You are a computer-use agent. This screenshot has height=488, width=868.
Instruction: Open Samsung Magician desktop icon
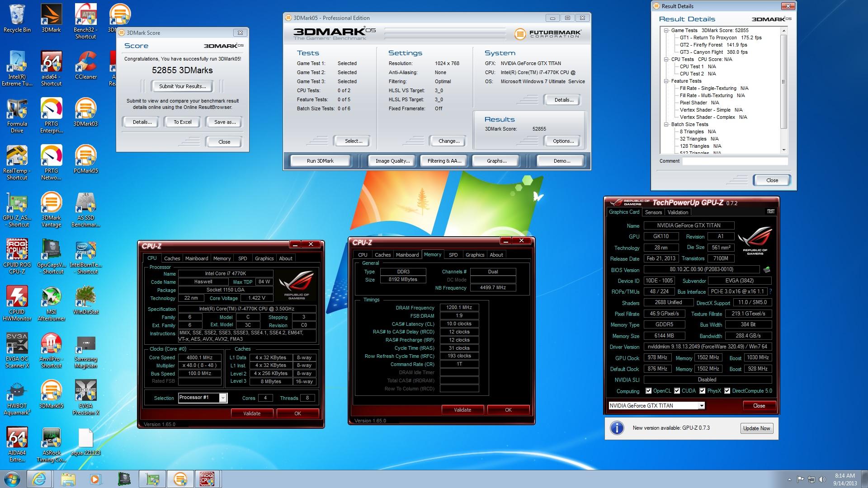pyautogui.click(x=85, y=350)
